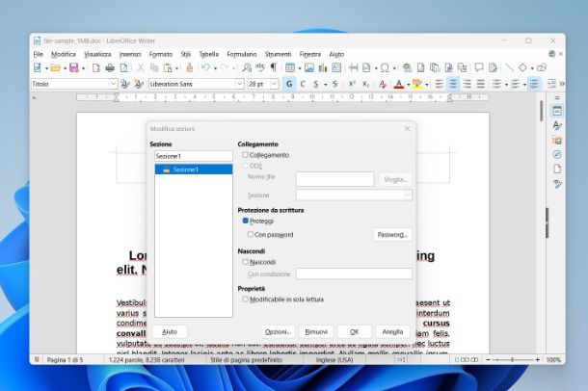Open the Sezione combo box in Collegamento
The width and height of the screenshot is (588, 391).
(x=354, y=195)
